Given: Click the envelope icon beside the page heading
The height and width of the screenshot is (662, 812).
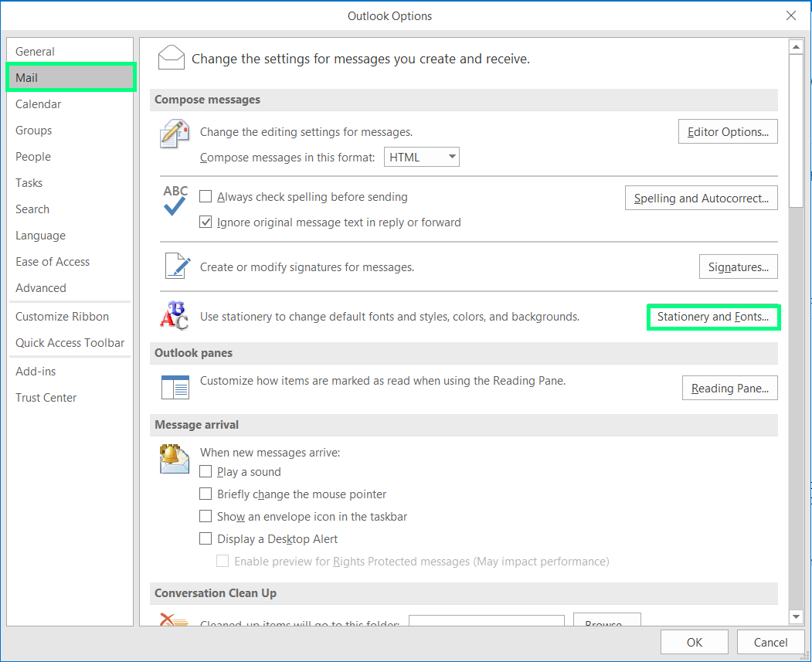Looking at the screenshot, I should (171, 57).
